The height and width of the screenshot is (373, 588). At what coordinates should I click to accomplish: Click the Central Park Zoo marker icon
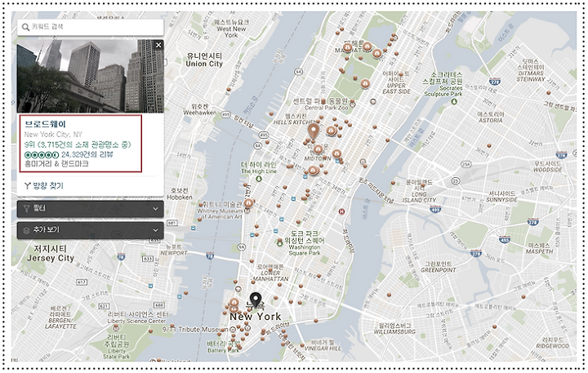(x=353, y=104)
